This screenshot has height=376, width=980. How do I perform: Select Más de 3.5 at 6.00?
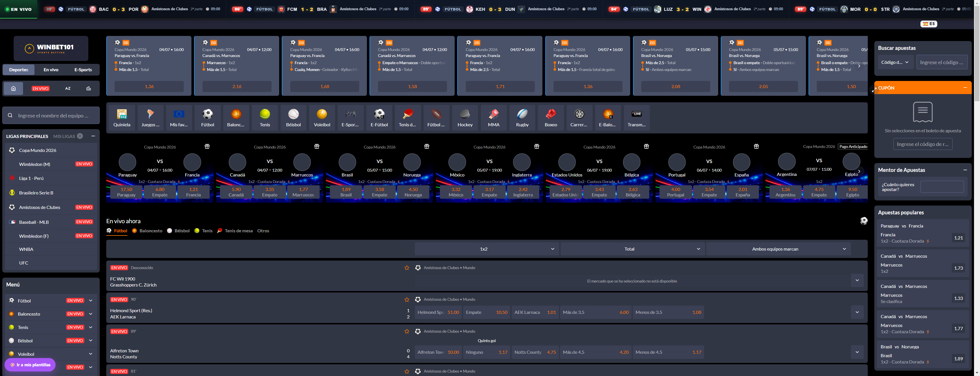pyautogui.click(x=595, y=312)
